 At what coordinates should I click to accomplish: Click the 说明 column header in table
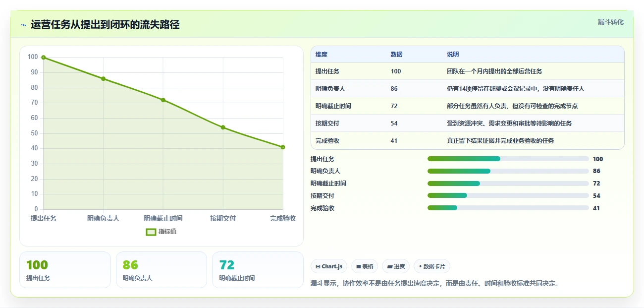[453, 55]
